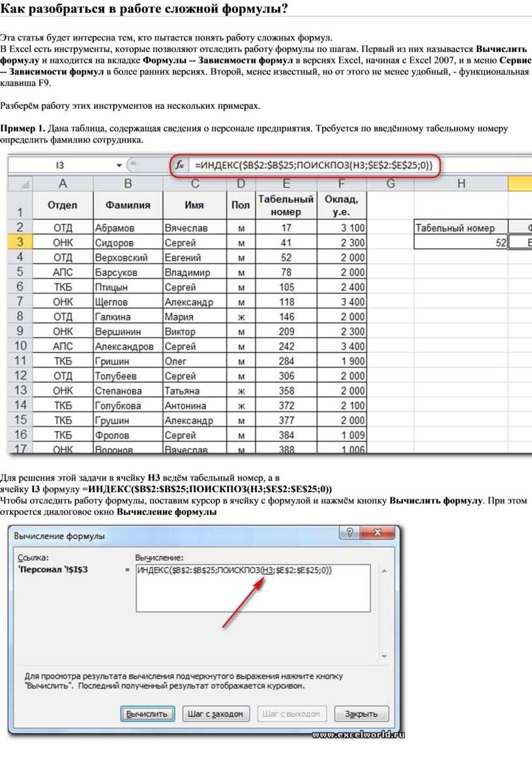Click the cell with surname Верховский
Screen dimensions: 532x758
coord(128,257)
